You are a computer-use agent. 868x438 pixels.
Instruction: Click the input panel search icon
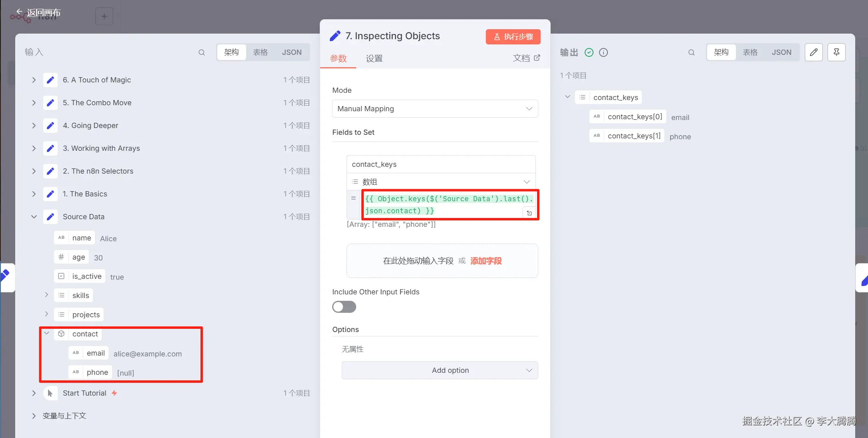202,52
